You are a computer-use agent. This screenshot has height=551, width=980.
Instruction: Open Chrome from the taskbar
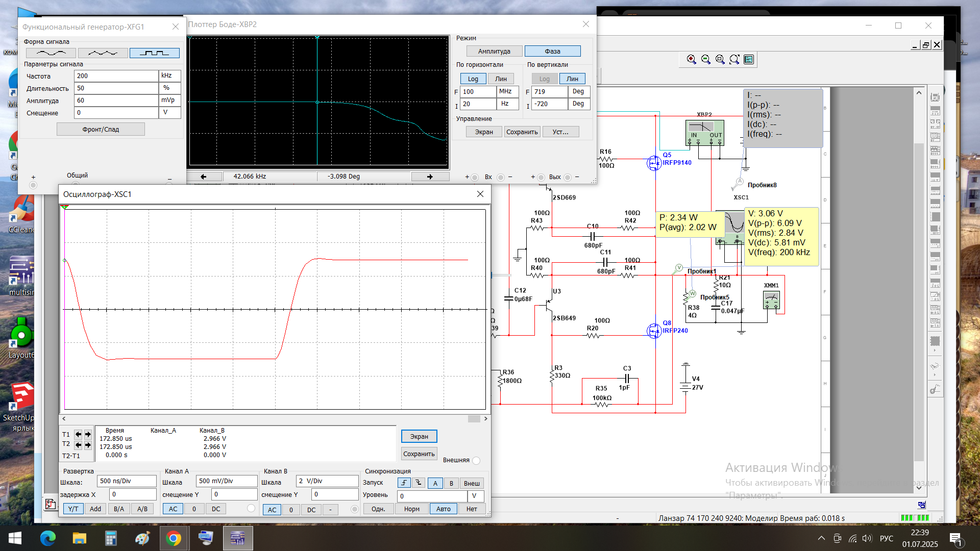[174, 538]
